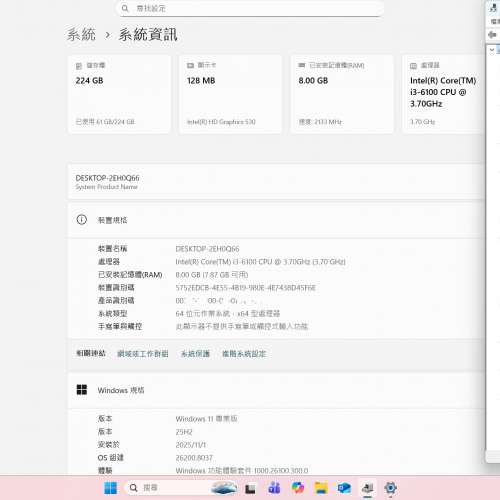500x500 pixels.
Task: Switch to the Device Manager taskbar app
Action: 367,488
